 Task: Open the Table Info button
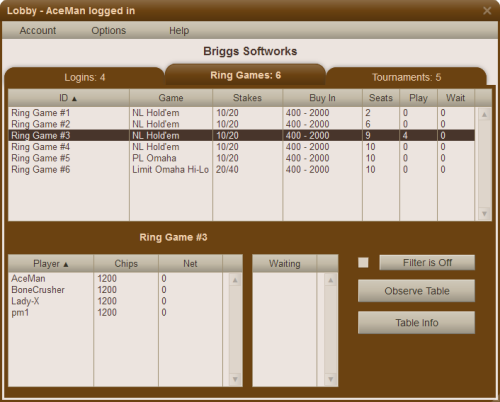coord(416,323)
